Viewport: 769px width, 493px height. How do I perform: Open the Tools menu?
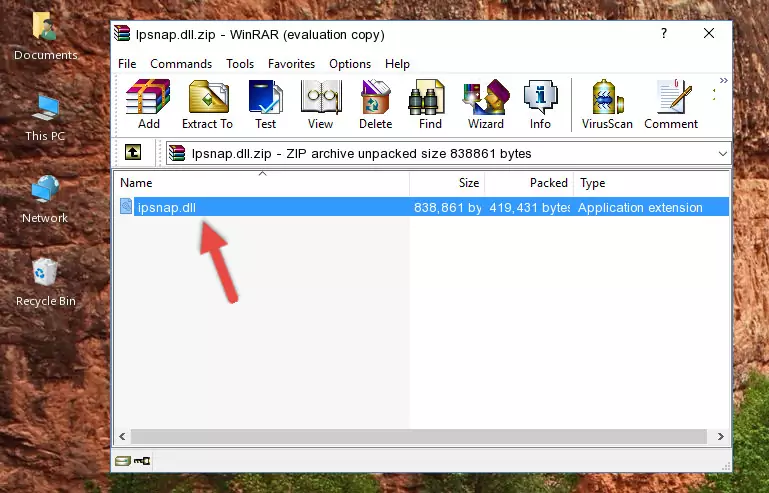[x=240, y=64]
